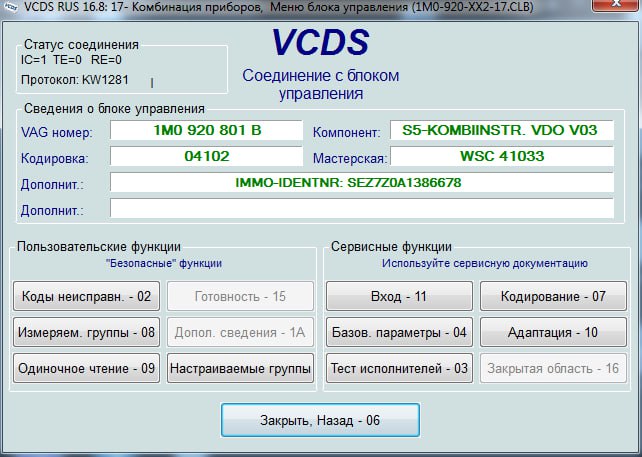This screenshot has width=642, height=457.
Task: Open Адаптация - 10
Action: tap(553, 332)
